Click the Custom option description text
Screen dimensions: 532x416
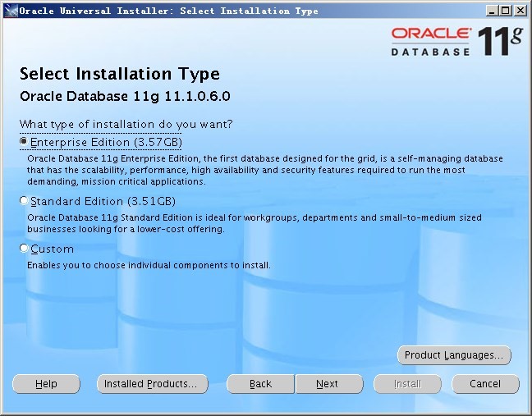149,265
